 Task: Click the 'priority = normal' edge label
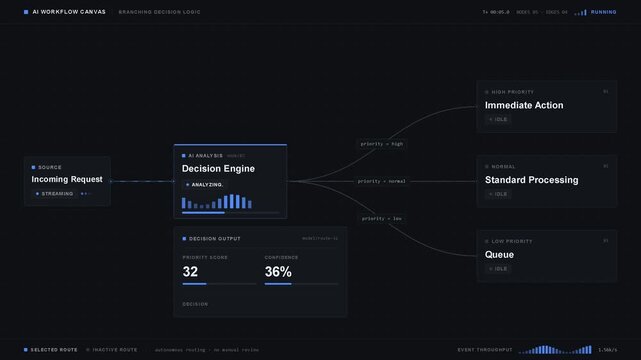click(381, 181)
